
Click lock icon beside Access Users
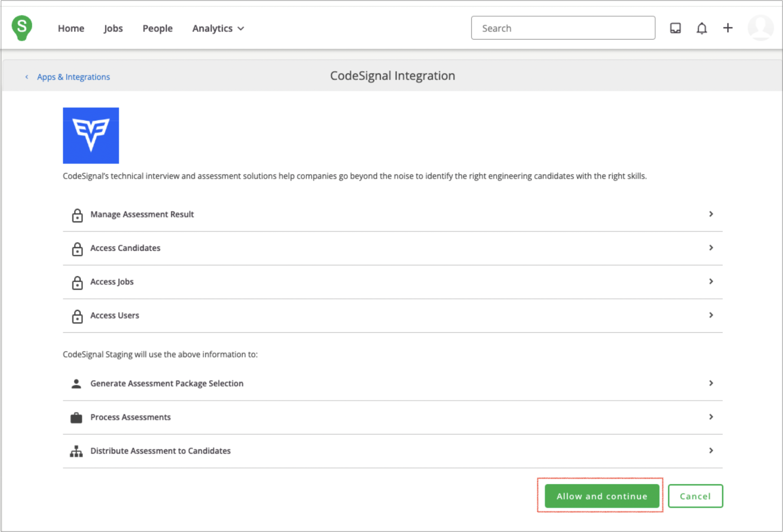pyautogui.click(x=77, y=316)
